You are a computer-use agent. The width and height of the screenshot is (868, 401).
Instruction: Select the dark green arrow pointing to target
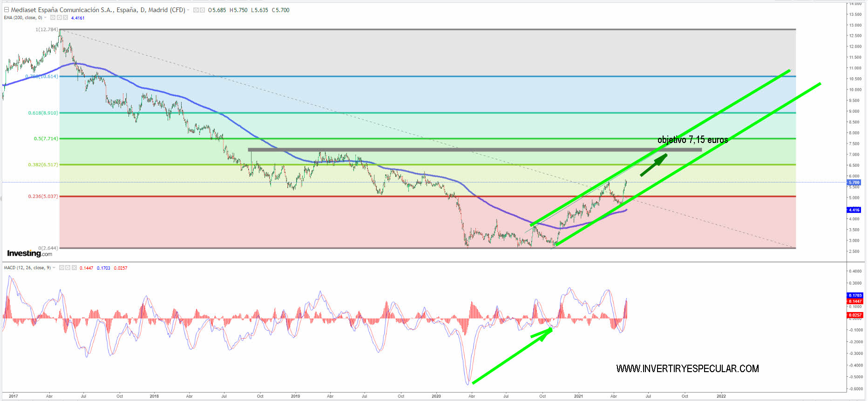[654, 165]
